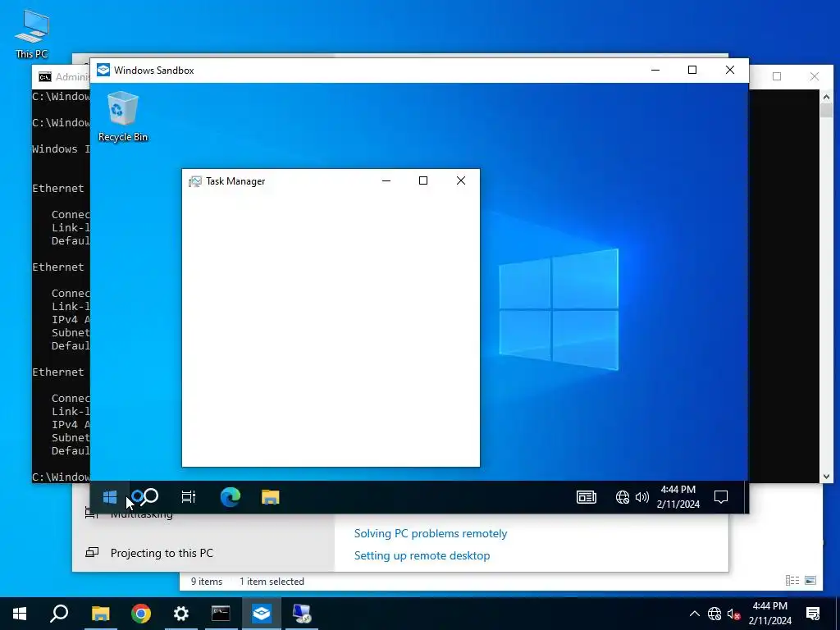Select Windows Sandbox on the host taskbar
The width and height of the screenshot is (840, 630).
262,614
